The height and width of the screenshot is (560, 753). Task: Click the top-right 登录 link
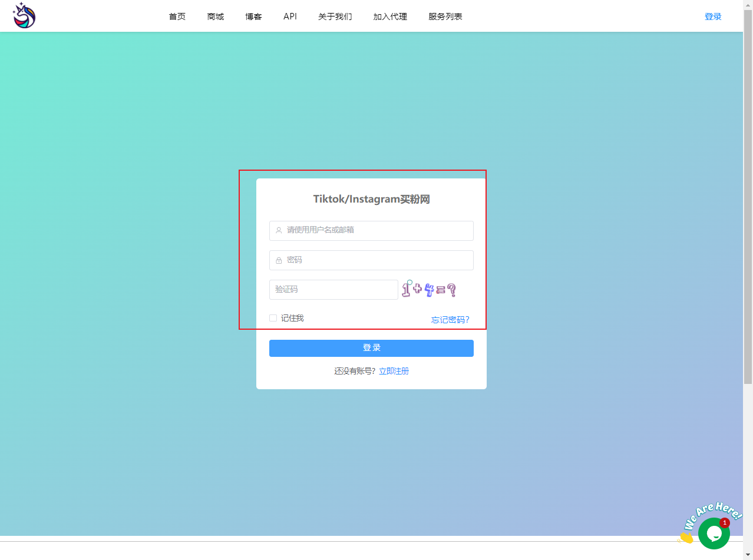(x=713, y=16)
